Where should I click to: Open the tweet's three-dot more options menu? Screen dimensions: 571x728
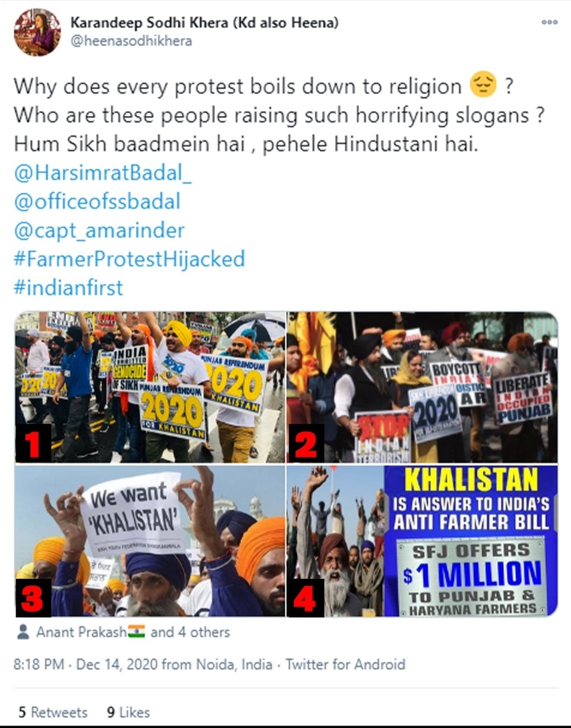pyautogui.click(x=550, y=22)
